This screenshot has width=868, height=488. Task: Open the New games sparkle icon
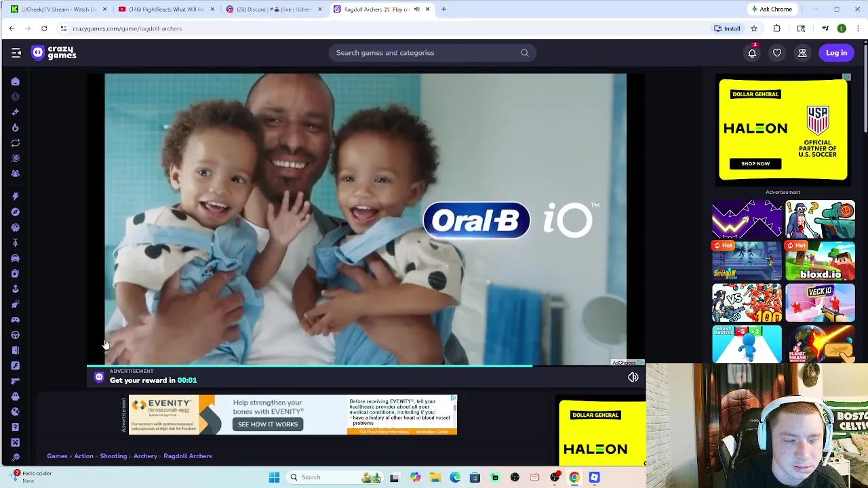[15, 112]
